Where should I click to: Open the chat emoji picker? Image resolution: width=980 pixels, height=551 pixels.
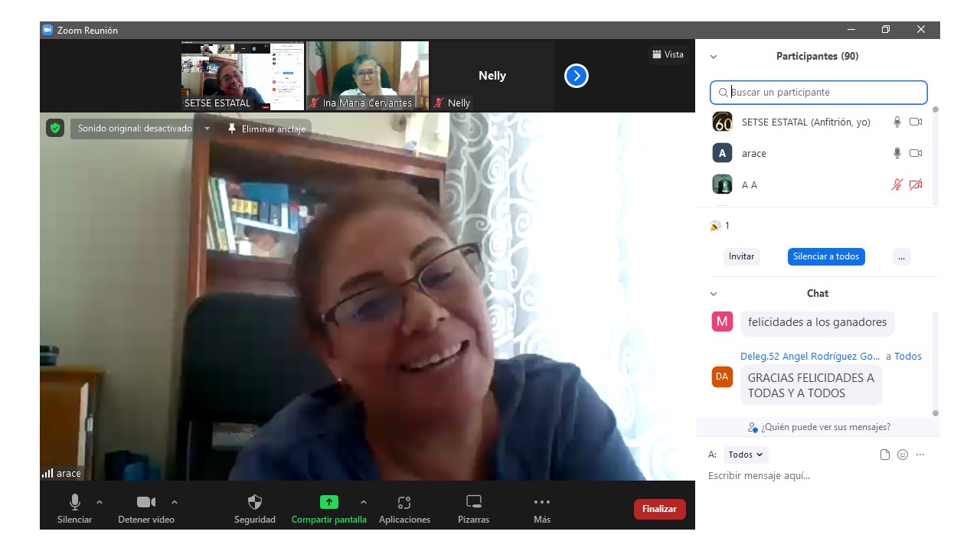[x=903, y=455]
